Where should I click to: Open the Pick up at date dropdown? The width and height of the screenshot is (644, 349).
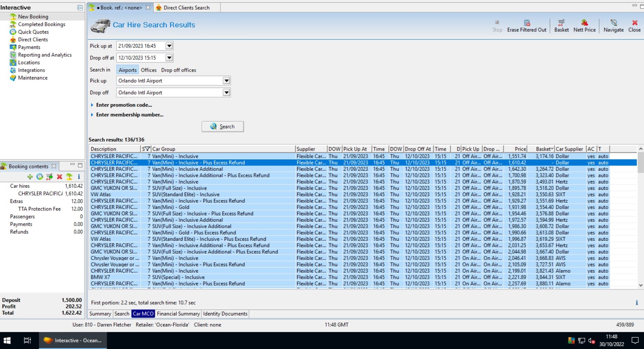(169, 46)
